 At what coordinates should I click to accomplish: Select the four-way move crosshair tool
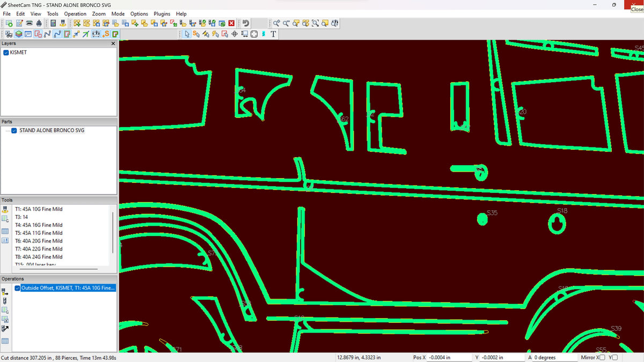click(x=234, y=34)
